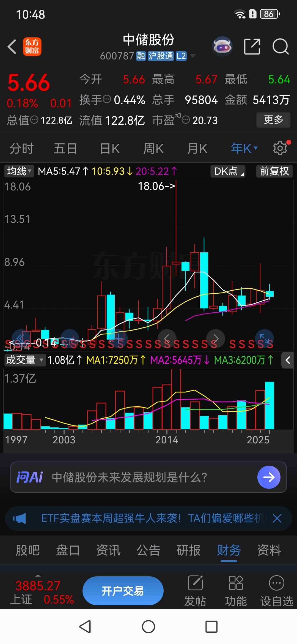
Task: Collapse volume panel side arrow
Action: point(288,360)
